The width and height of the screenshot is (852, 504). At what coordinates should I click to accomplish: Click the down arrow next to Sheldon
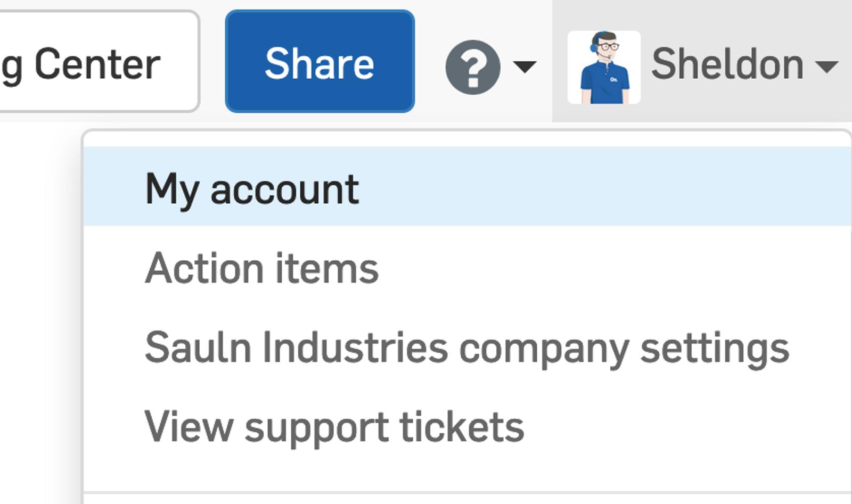[826, 67]
